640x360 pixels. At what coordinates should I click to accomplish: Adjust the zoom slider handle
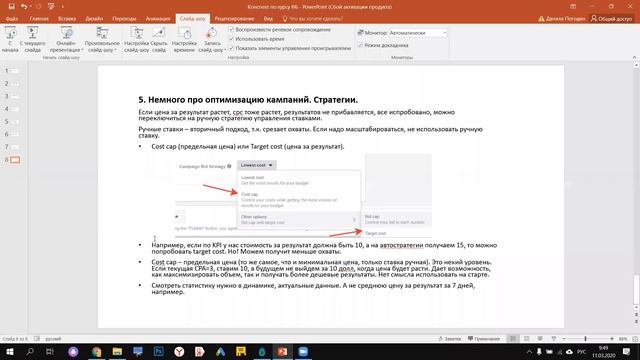[x=585, y=339]
